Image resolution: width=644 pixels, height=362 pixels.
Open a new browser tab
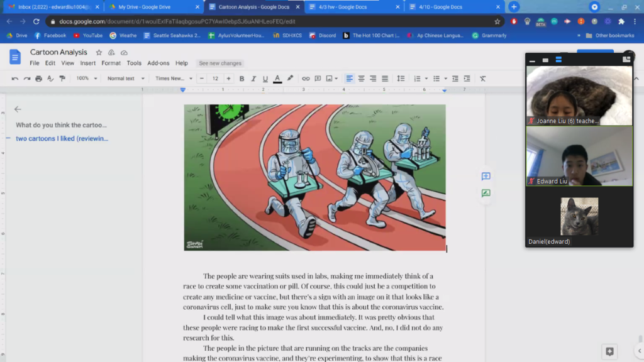click(x=514, y=7)
